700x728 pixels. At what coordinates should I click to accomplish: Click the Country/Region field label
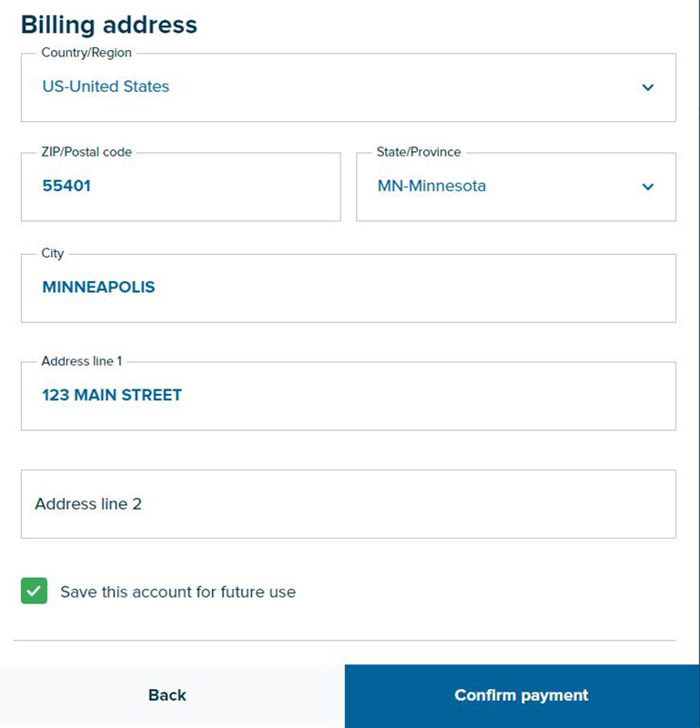[85, 53]
